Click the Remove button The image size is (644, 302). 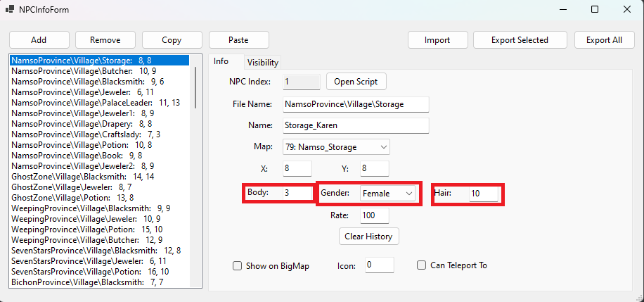click(105, 40)
